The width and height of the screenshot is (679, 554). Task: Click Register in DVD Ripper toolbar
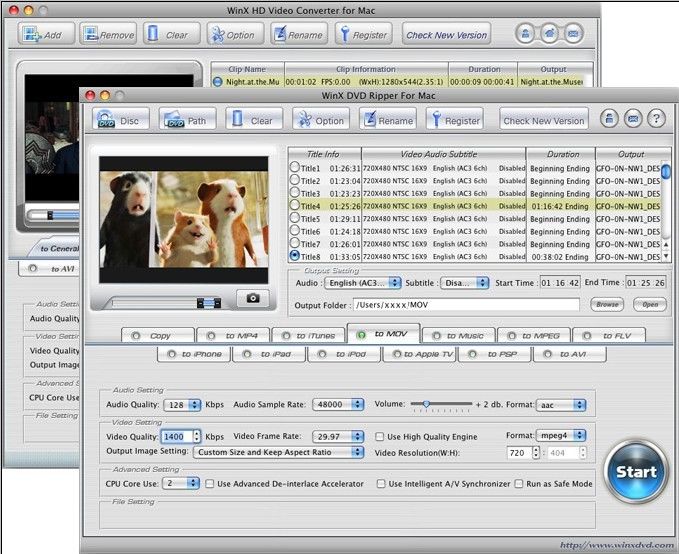455,119
